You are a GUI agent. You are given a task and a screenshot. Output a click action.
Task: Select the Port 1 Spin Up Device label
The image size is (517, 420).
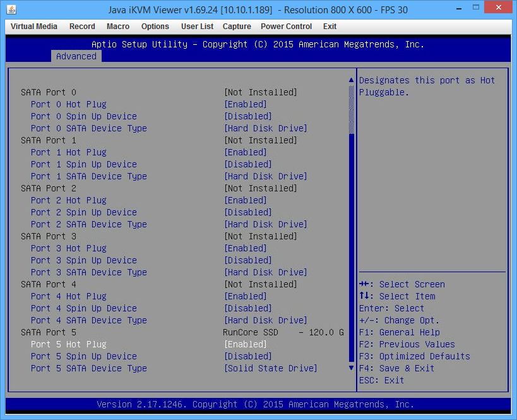click(84, 164)
